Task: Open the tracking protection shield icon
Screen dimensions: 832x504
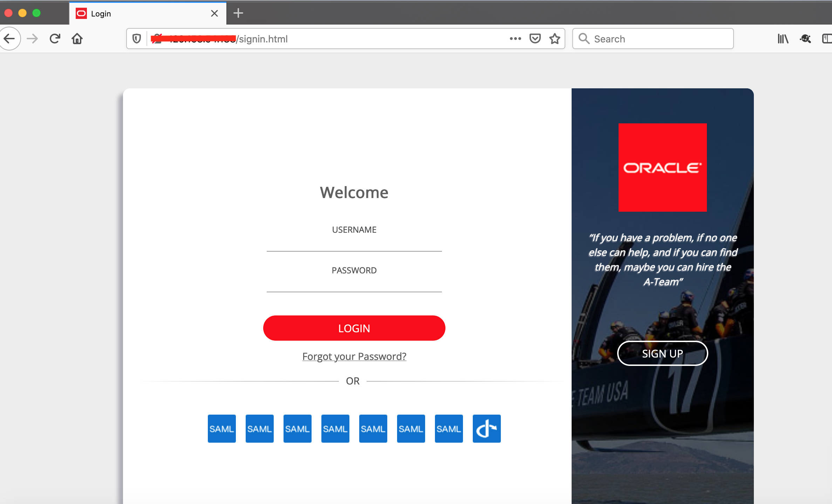Action: 137,39
